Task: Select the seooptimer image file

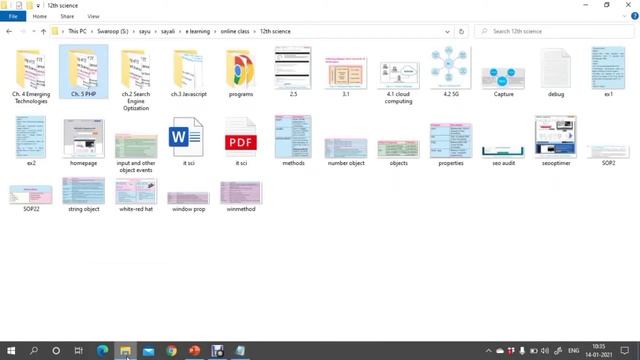Action: (556, 141)
